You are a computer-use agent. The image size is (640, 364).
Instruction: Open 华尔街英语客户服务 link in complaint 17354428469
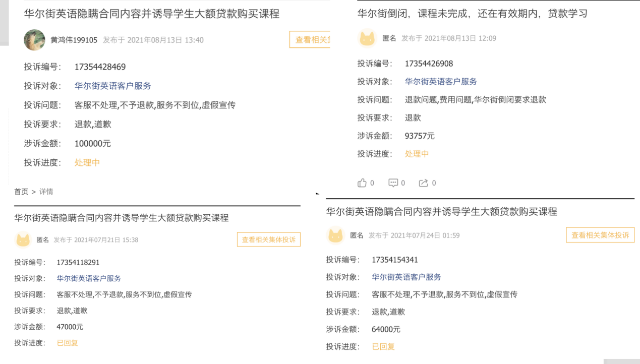tap(112, 86)
